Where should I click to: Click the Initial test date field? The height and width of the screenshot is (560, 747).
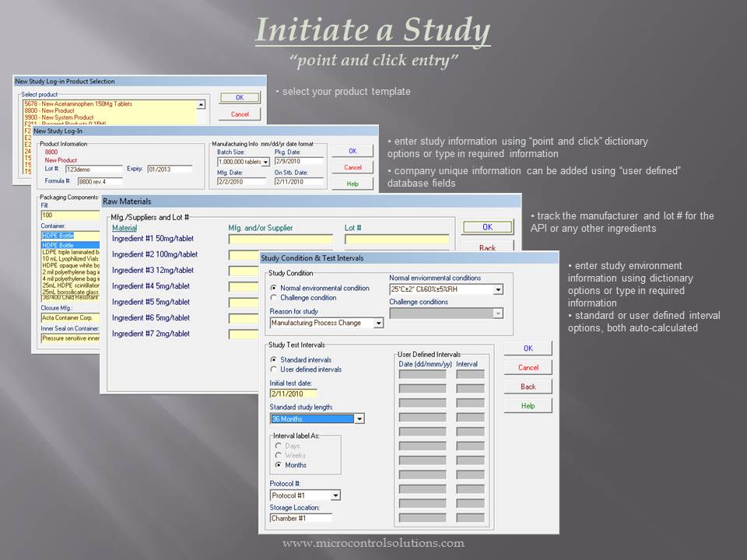click(x=293, y=393)
